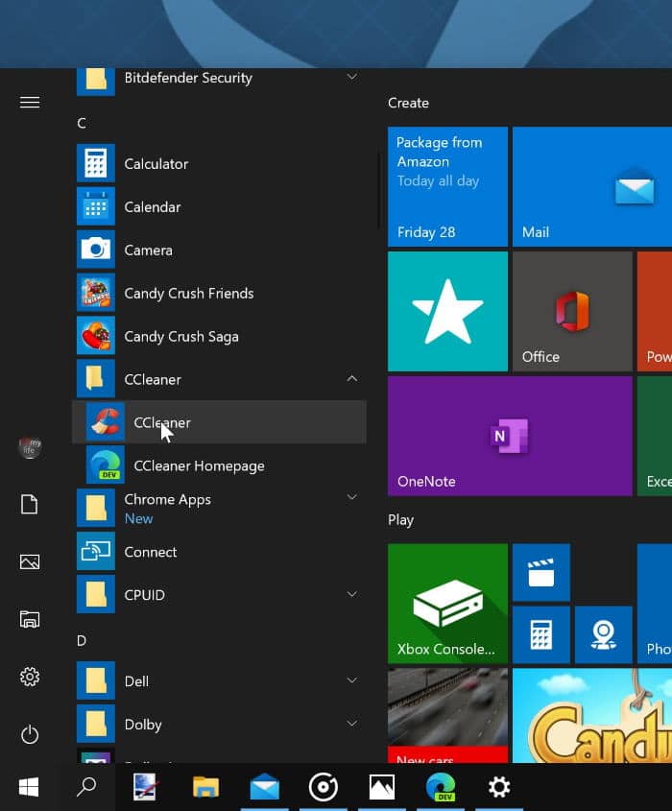Launch the CCleaner application entry

(219, 422)
